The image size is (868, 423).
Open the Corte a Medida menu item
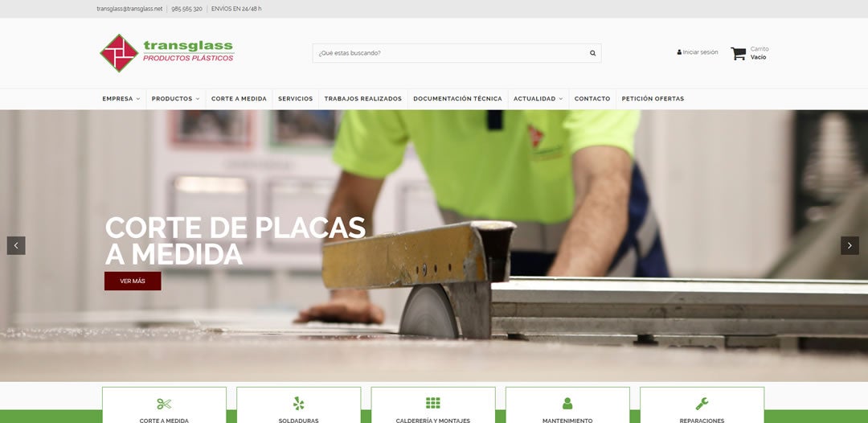[x=240, y=99]
